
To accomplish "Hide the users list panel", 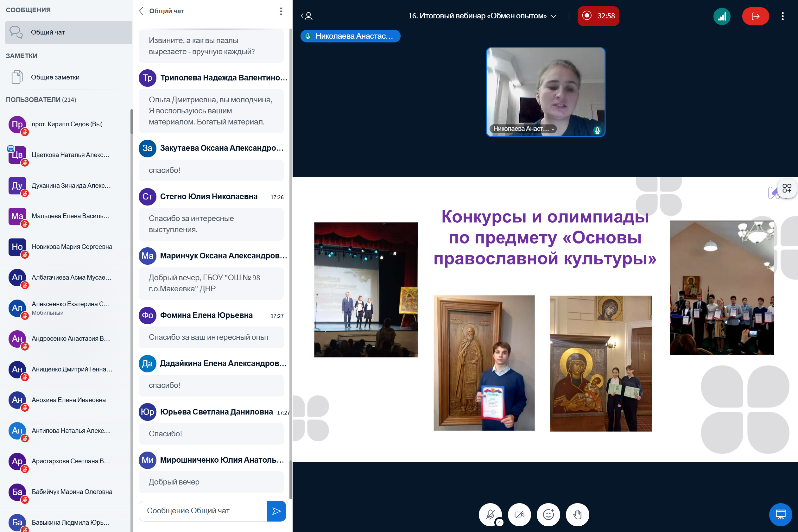I will click(x=307, y=16).
